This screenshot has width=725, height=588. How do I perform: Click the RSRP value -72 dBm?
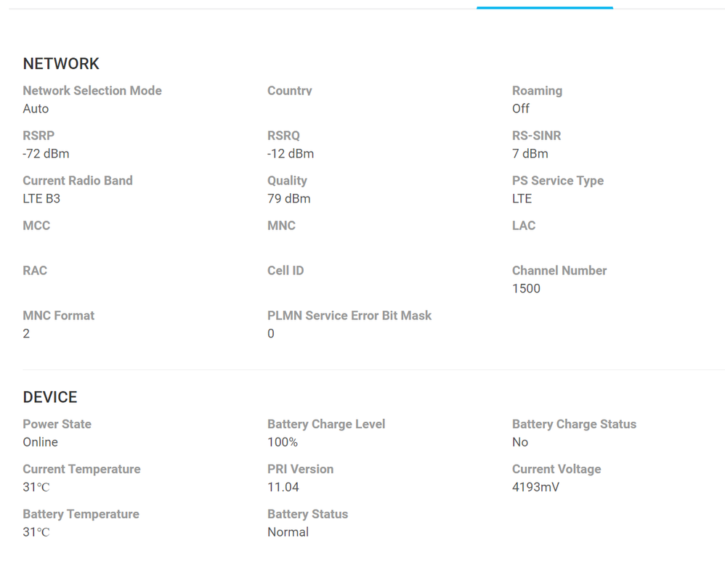46,154
